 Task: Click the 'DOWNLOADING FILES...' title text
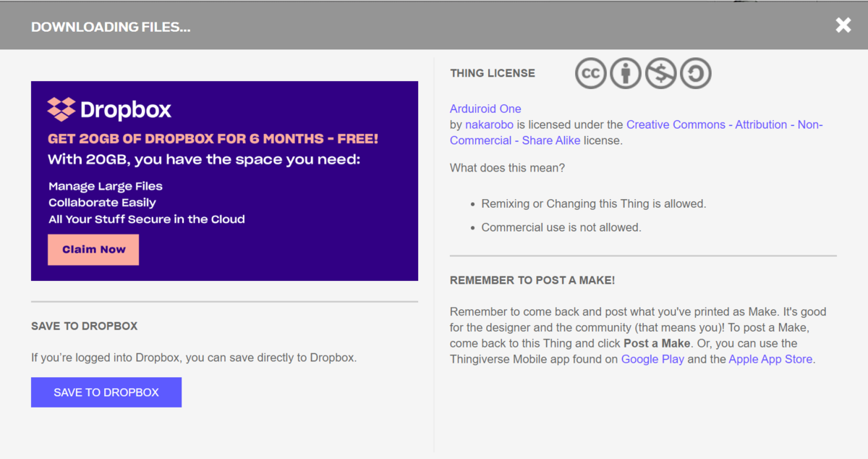(111, 28)
